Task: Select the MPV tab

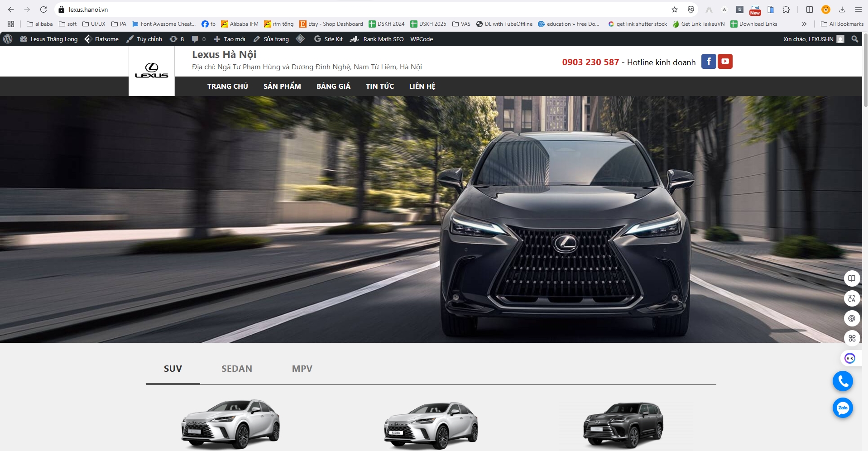Action: pyautogui.click(x=302, y=369)
